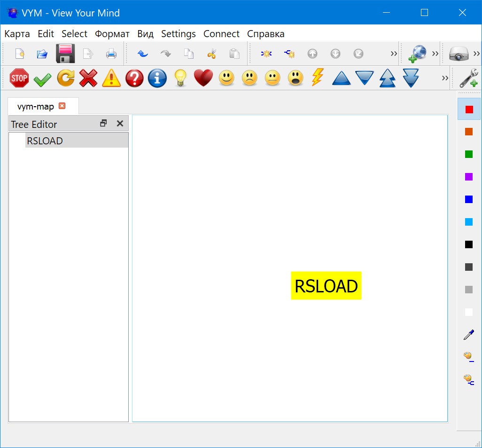Toggle the stop sign flag
This screenshot has height=448, width=482.
19,78
